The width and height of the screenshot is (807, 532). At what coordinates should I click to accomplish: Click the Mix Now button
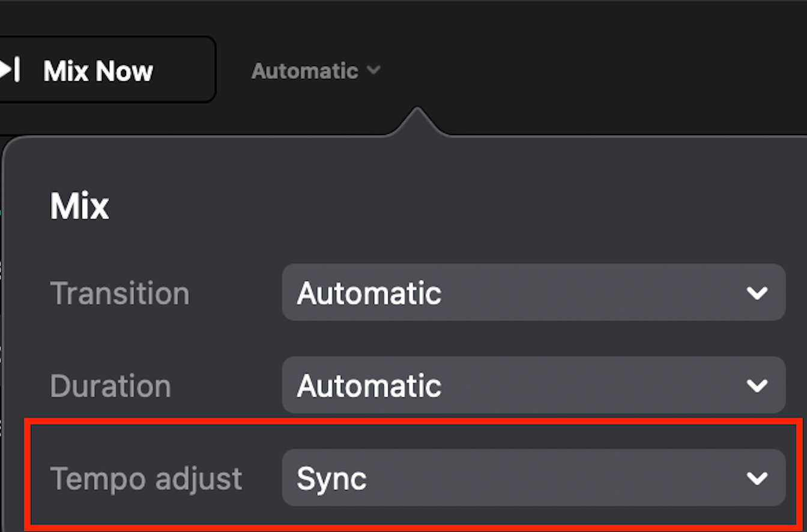(x=102, y=71)
